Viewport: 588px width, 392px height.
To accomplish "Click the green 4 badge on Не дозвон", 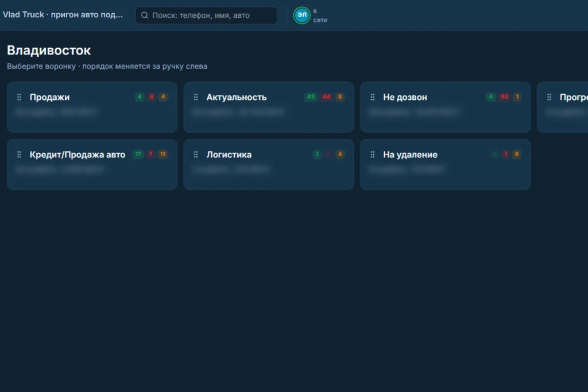I will 490,96.
